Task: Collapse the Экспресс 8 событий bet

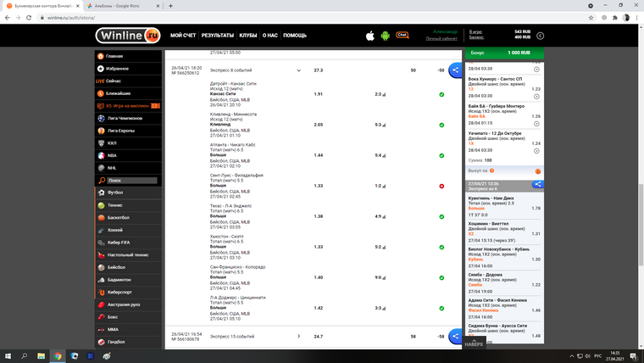Action: pyautogui.click(x=298, y=70)
